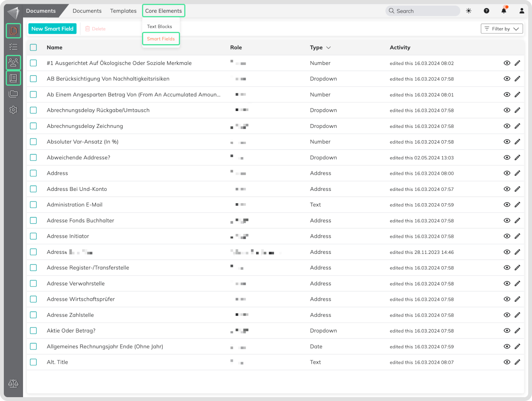Switch to the Templates tab
Screen dimensions: 532x401
(x=123, y=11)
